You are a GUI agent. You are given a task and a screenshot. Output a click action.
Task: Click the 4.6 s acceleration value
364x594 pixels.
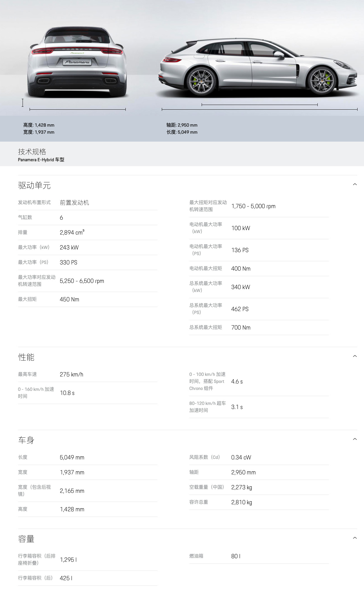pos(237,381)
